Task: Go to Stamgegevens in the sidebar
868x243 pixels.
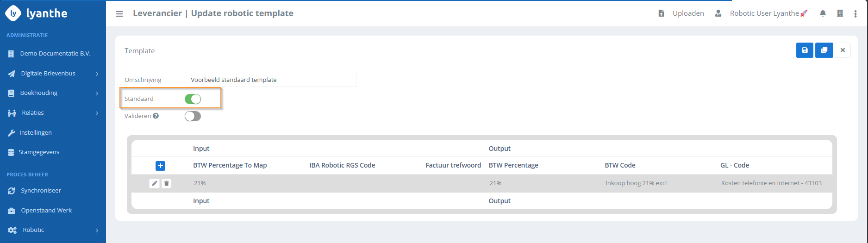Action: point(39,152)
